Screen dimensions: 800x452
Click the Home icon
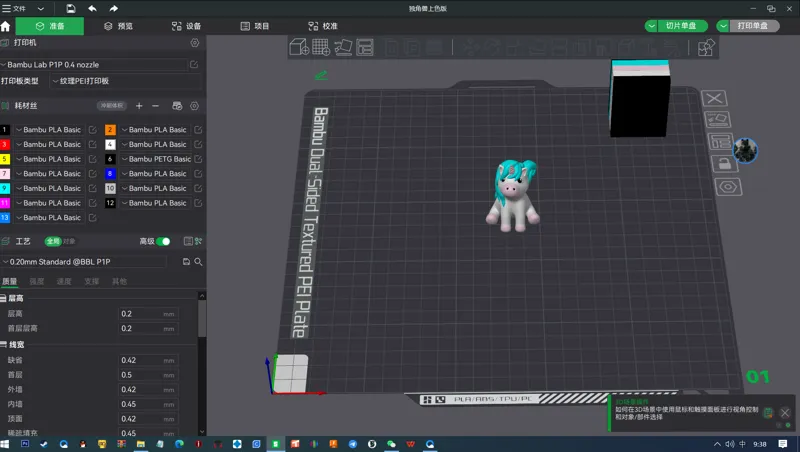[6, 26]
